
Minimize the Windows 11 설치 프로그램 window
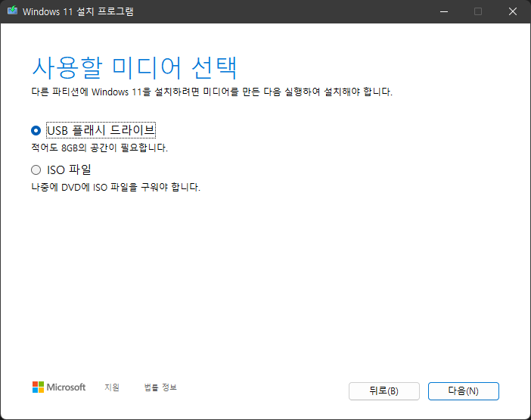pos(444,11)
